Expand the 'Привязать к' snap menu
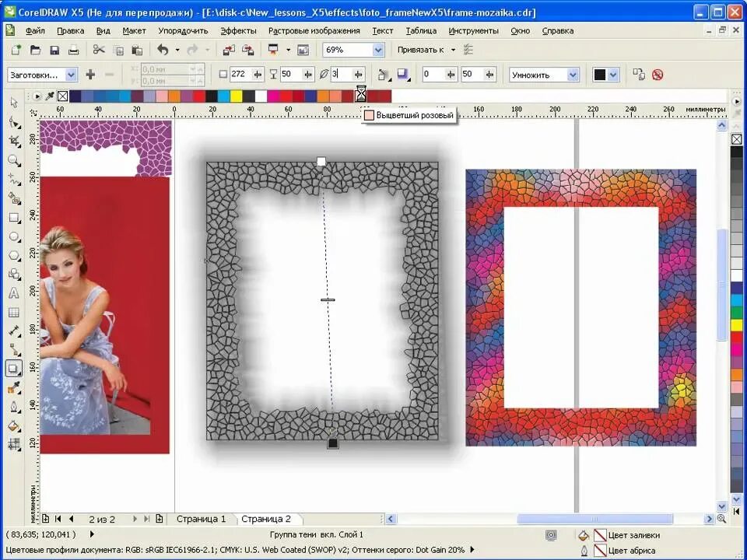The image size is (747, 560). pos(453,50)
